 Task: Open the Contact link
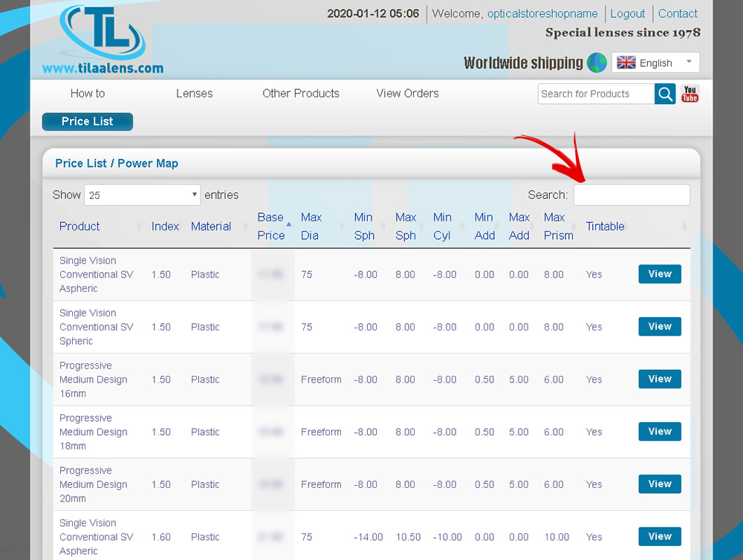coord(677,13)
